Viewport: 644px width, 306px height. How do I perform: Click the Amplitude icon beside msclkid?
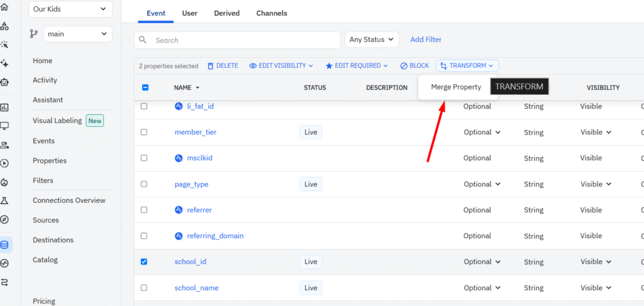tap(179, 158)
